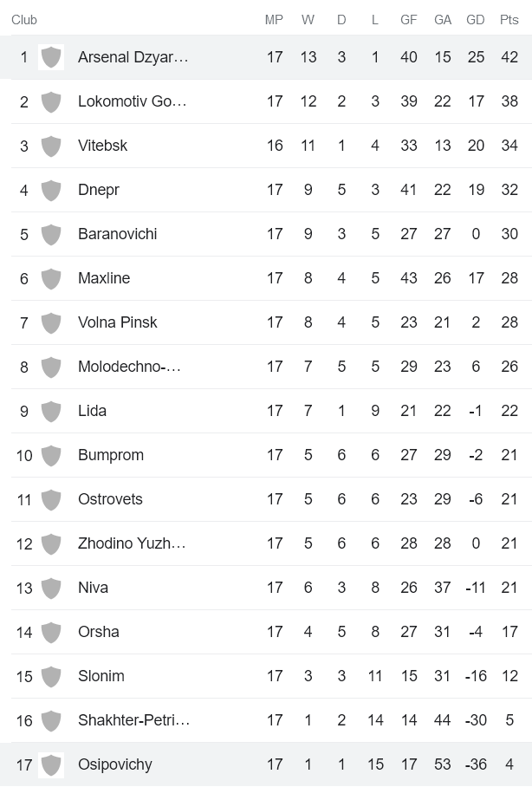The height and width of the screenshot is (787, 532).
Task: Open the Baranovichi team name link
Action: [x=117, y=234]
